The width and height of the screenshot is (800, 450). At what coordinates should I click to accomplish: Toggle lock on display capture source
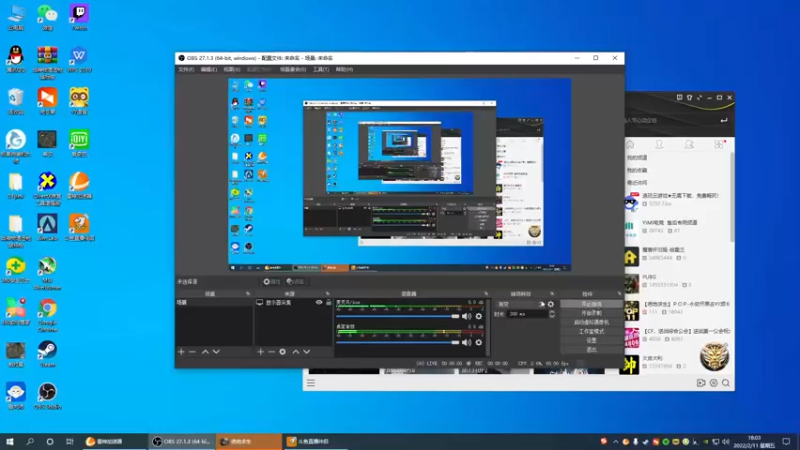[329, 303]
